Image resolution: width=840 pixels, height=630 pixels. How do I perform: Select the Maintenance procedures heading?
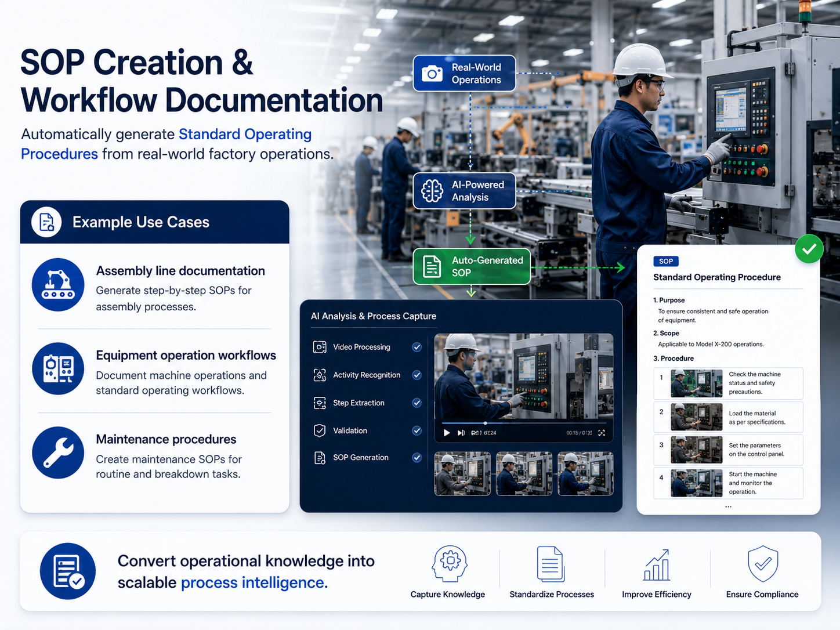(166, 439)
